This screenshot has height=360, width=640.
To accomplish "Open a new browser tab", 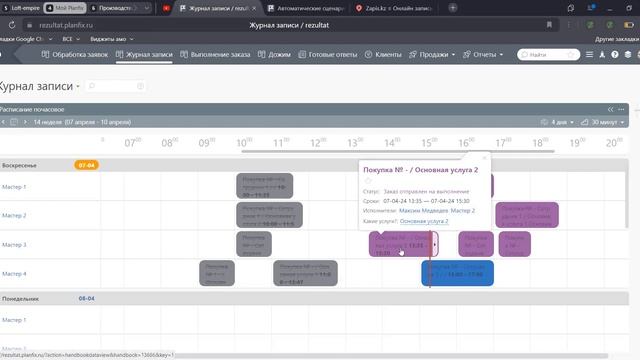I will pyautogui.click(x=453, y=8).
